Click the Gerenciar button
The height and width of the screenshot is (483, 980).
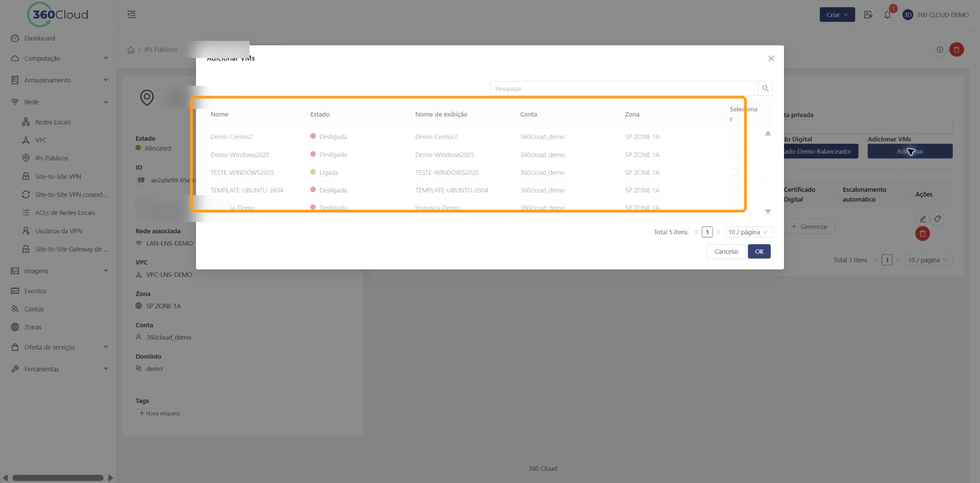[x=809, y=227]
